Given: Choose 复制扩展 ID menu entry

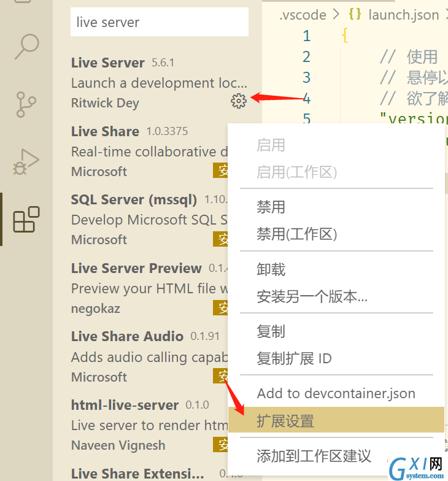Looking at the screenshot, I should 336,358.
